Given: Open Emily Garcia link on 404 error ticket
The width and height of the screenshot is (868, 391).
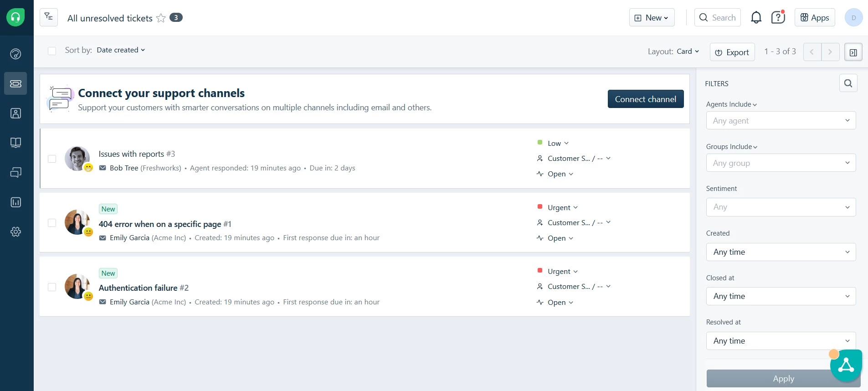Looking at the screenshot, I should [129, 237].
